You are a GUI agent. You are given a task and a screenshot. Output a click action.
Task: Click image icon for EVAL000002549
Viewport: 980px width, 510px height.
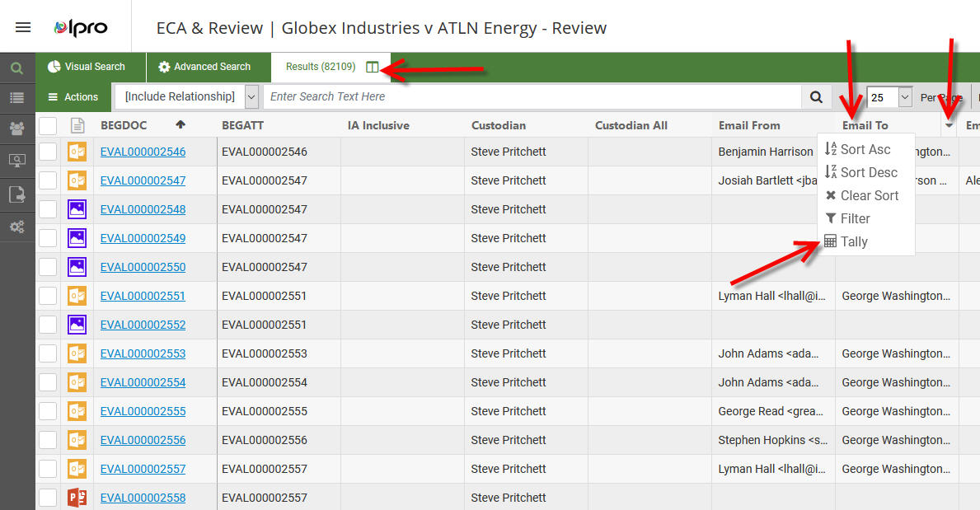(x=77, y=238)
